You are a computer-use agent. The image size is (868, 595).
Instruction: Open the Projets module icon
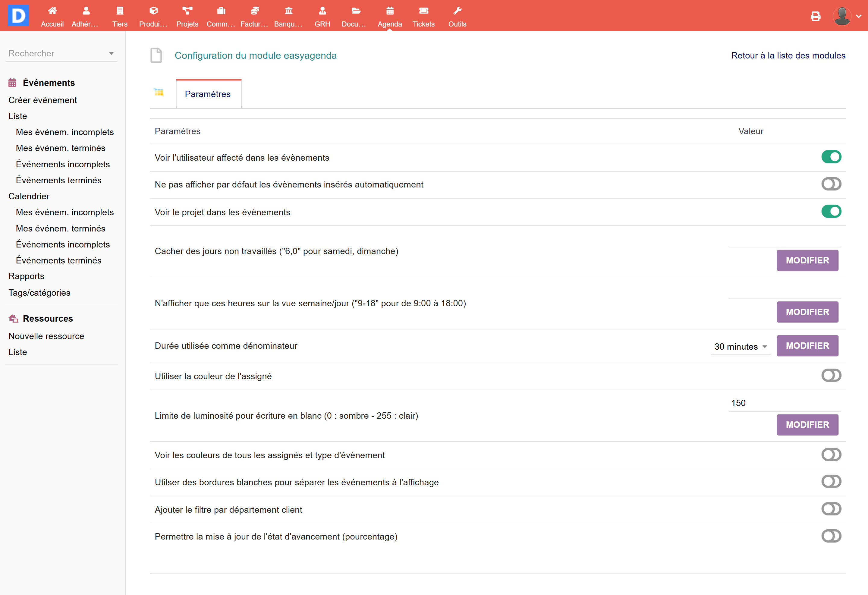click(187, 11)
